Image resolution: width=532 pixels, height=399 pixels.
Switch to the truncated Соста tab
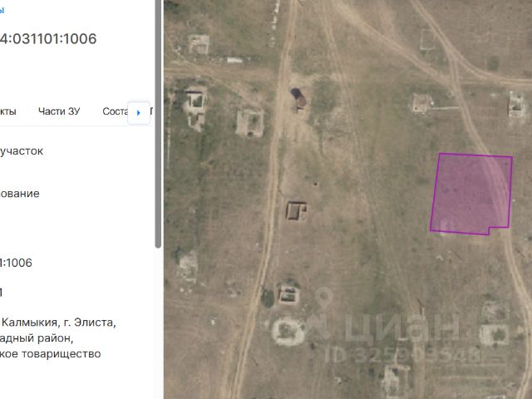[x=115, y=111]
